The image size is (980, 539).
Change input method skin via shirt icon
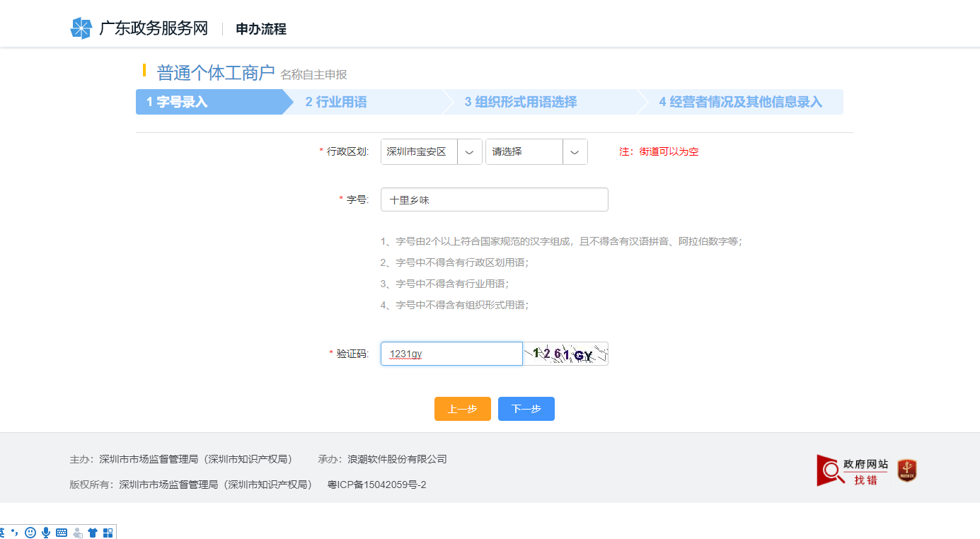(92, 532)
